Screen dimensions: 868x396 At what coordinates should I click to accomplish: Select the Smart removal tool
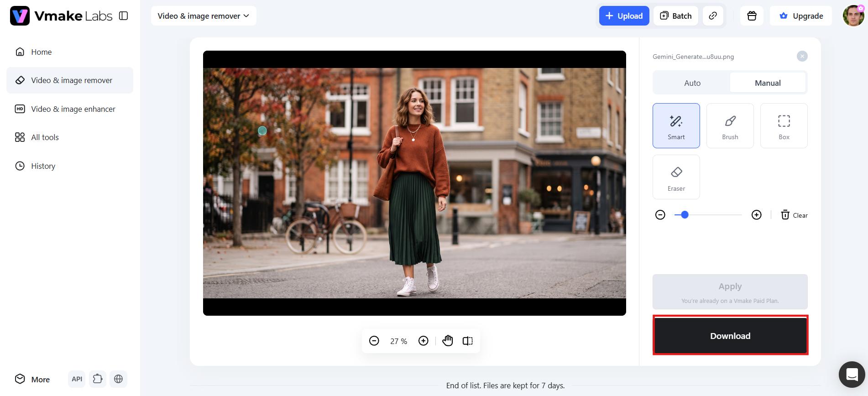tap(676, 125)
